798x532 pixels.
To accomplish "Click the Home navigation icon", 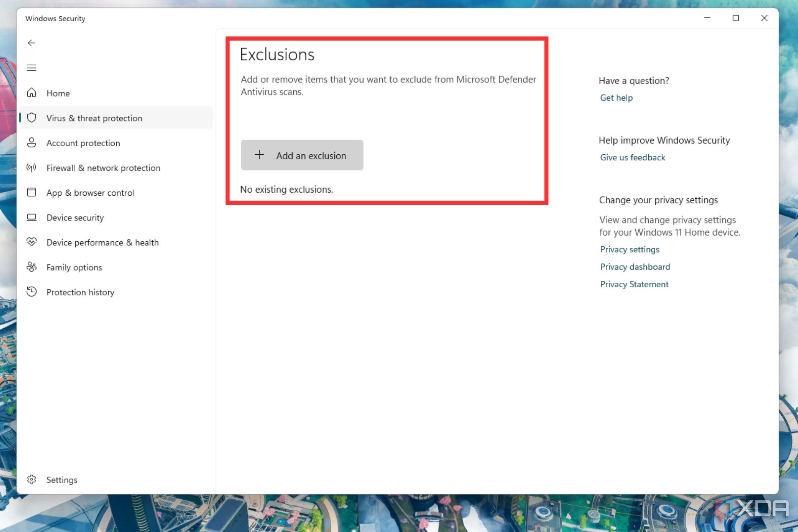I will pyautogui.click(x=32, y=93).
